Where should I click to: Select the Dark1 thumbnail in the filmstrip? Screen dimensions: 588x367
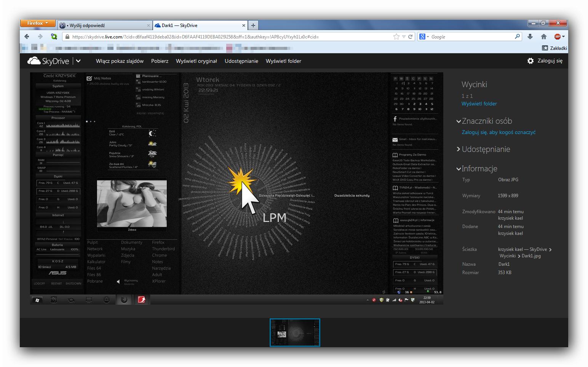pyautogui.click(x=295, y=333)
